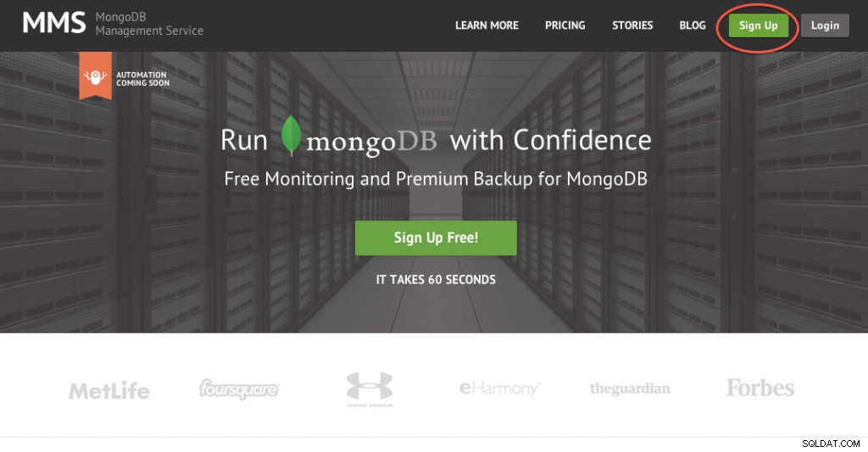Click the gray Login button

click(825, 25)
